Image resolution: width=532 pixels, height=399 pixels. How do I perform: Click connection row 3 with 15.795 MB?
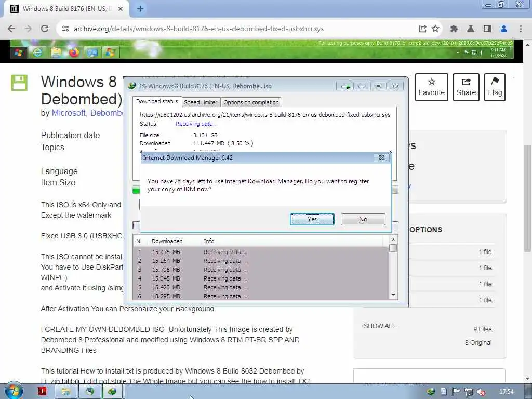click(x=260, y=270)
